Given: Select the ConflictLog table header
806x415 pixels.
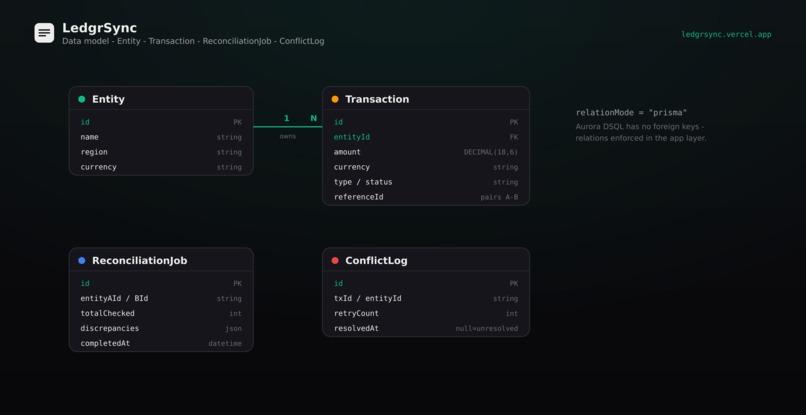Looking at the screenshot, I should click(x=426, y=260).
